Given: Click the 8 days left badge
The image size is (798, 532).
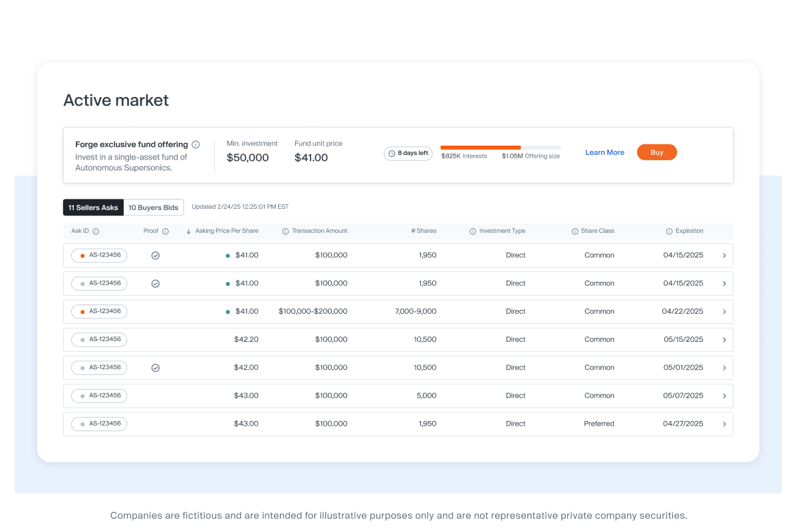Looking at the screenshot, I should (x=408, y=154).
